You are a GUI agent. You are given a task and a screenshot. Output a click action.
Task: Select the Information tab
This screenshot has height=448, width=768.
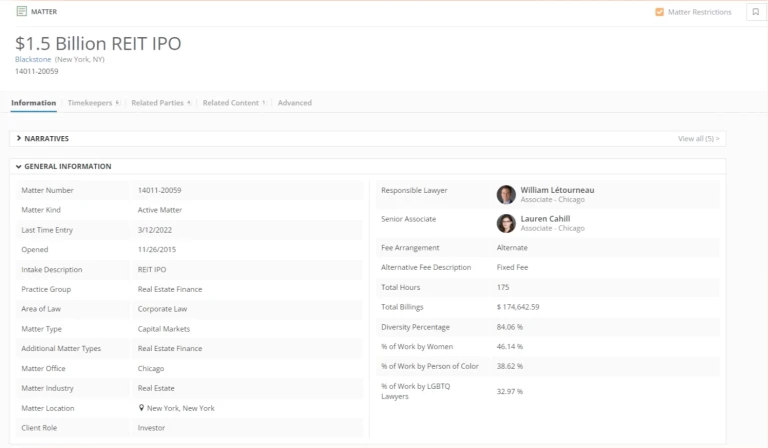click(x=33, y=103)
